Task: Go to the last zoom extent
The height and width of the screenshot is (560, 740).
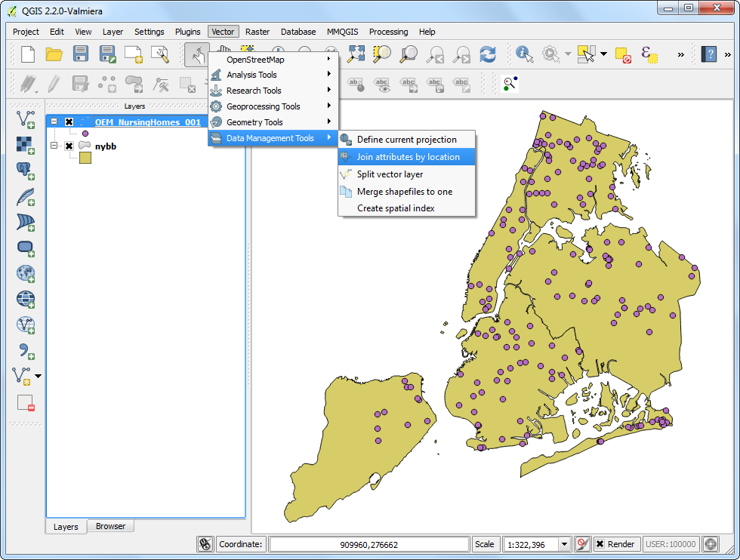Action: coord(435,54)
